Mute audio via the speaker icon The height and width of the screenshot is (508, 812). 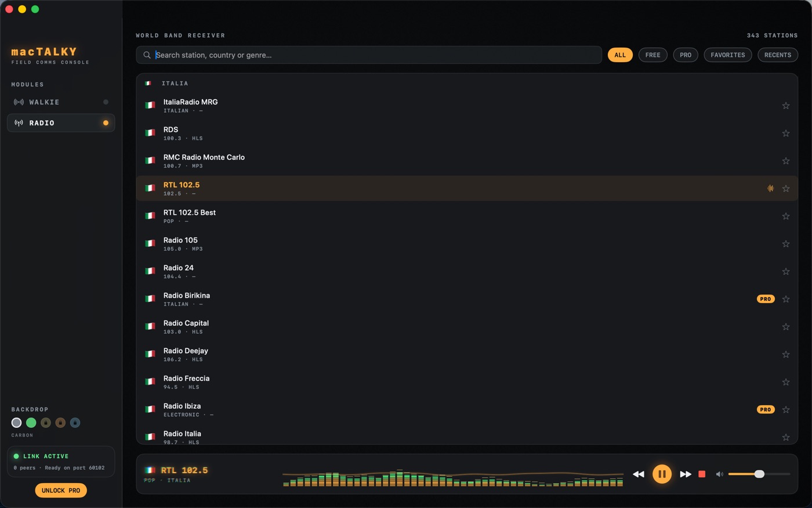point(719,474)
